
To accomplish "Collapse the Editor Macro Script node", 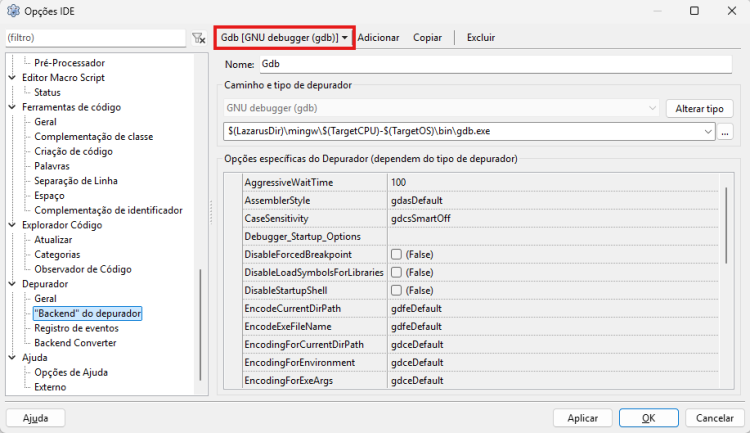I will coord(12,78).
